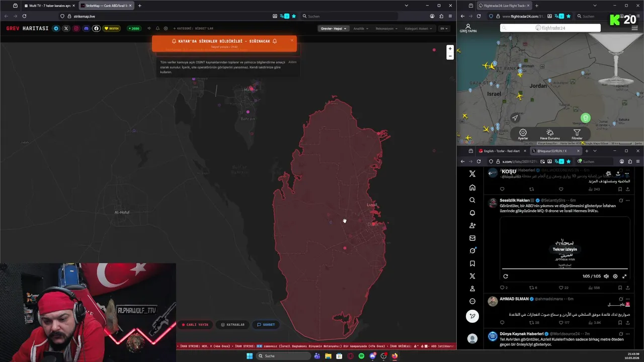The height and width of the screenshot is (362, 644).
Task: Open the Grevler- Hepsi dropdown
Action: (x=334, y=29)
